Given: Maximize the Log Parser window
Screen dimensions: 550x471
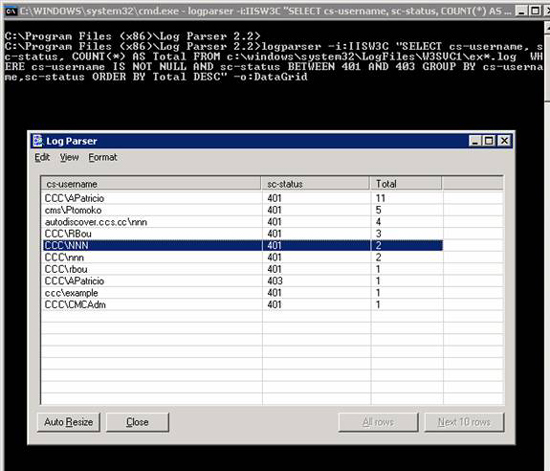Looking at the screenshot, I should tap(489, 141).
